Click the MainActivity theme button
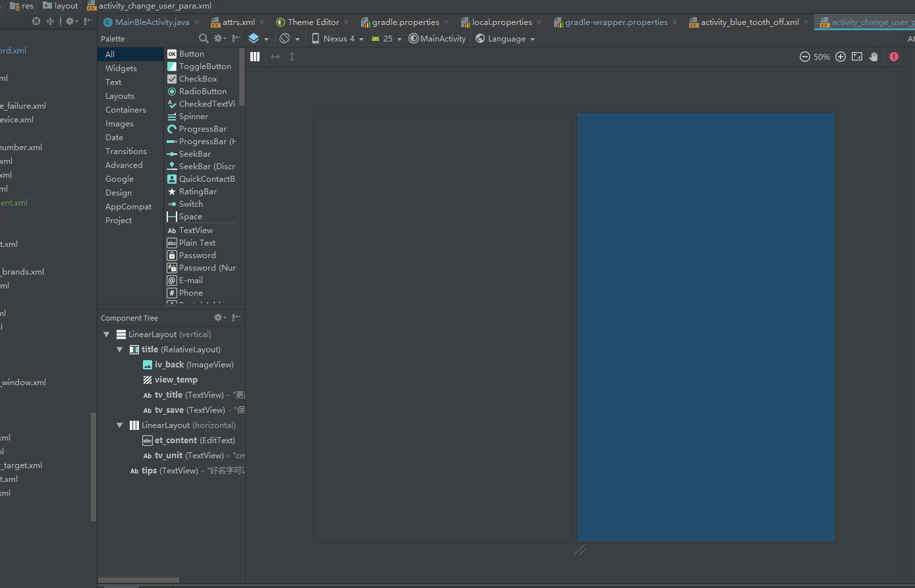Viewport: 915px width, 588px height. (x=437, y=39)
